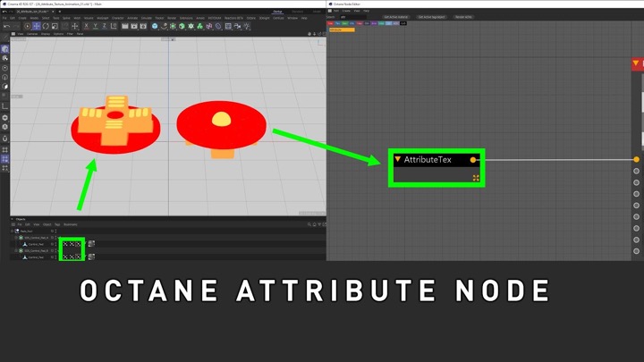Select SDS_Control_Pad_A in Objects manager
This screenshot has height=362, width=644.
point(36,238)
